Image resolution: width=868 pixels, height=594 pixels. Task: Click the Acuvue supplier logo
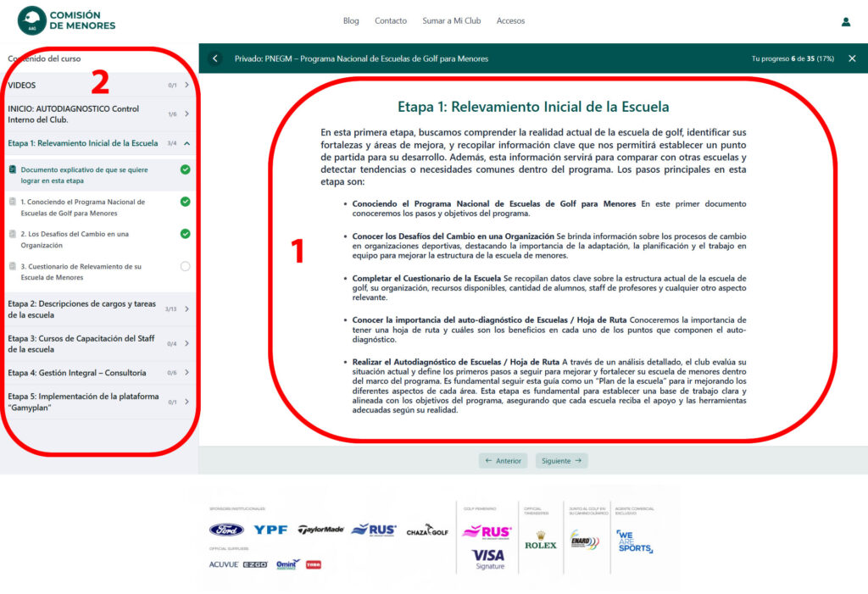point(224,564)
